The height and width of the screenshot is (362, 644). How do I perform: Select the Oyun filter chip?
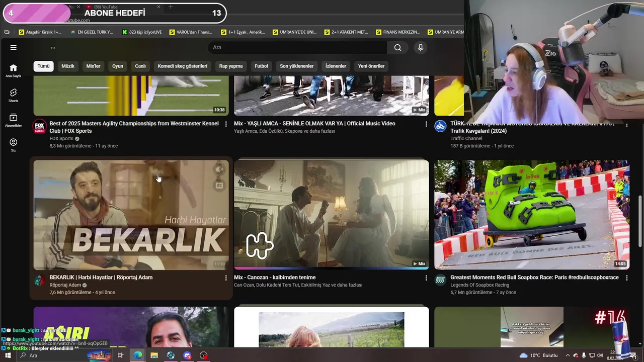click(x=118, y=66)
